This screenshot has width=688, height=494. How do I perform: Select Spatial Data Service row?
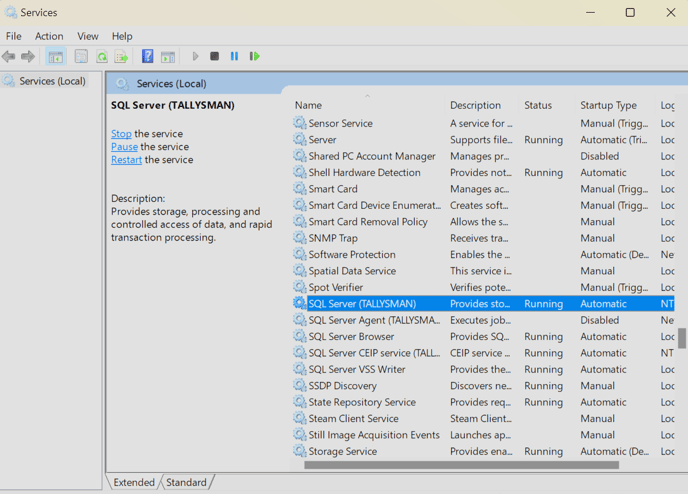[x=483, y=271]
